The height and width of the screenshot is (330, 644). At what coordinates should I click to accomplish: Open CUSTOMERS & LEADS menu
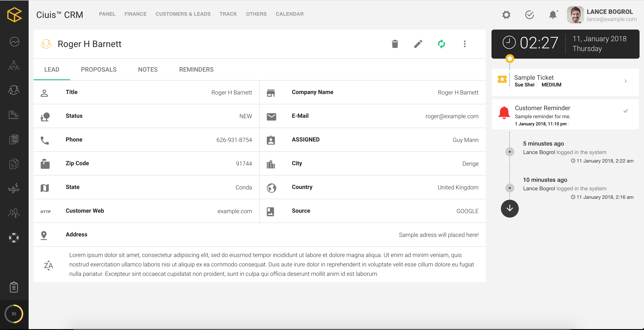183,14
